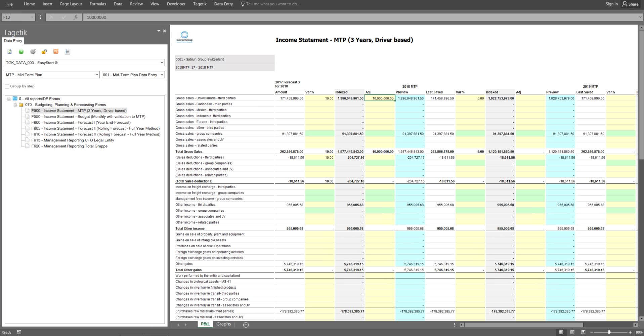This screenshot has height=336, width=644.
Task: Open the 001 - Mid-Term Plan Data Entry dropdown
Action: click(162, 75)
